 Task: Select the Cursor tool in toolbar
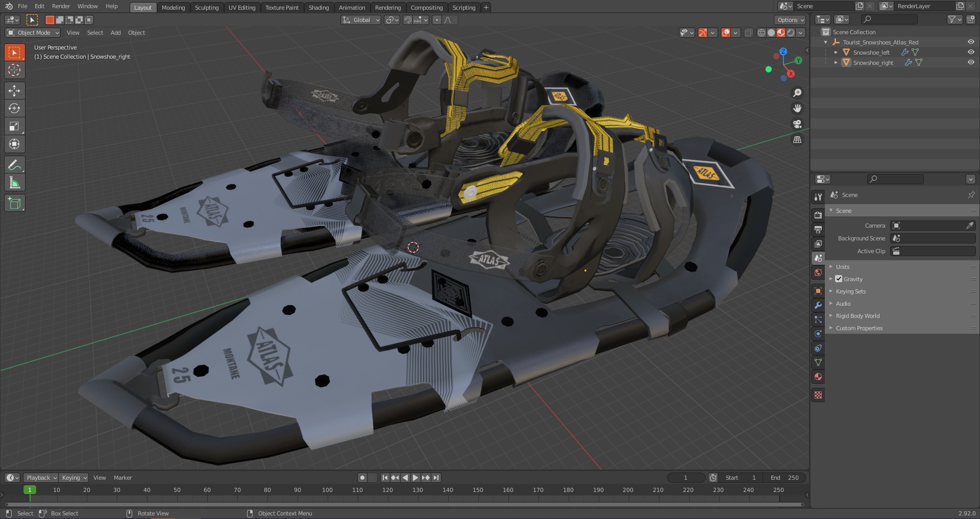pos(14,70)
